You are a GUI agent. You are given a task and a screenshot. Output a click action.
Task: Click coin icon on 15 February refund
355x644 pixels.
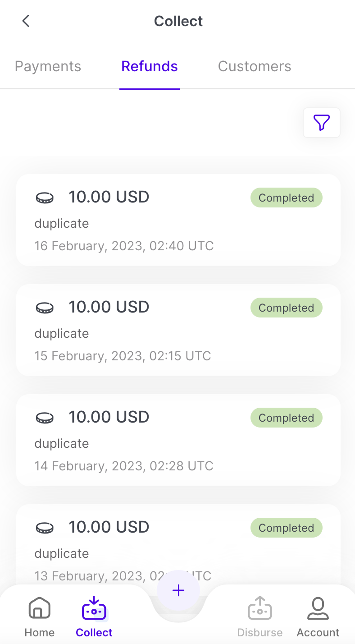point(45,308)
